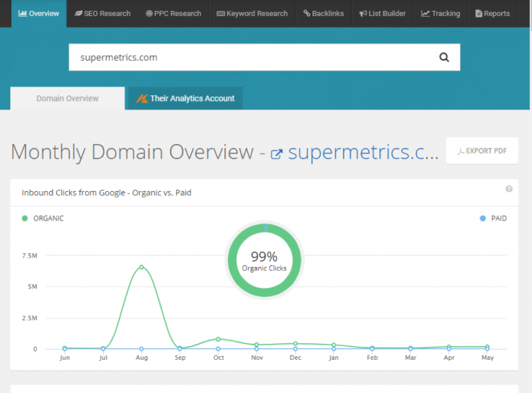Click the PDF icon in Export button
Image resolution: width=532 pixels, height=393 pixels.
click(461, 151)
